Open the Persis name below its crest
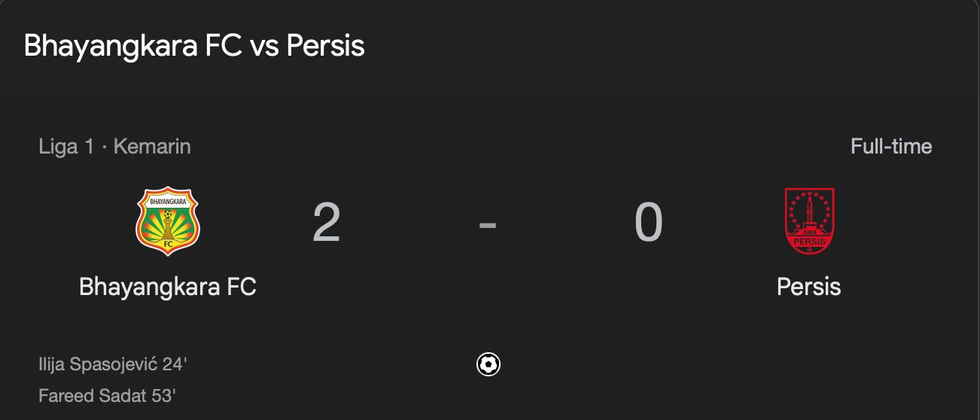 point(808,287)
